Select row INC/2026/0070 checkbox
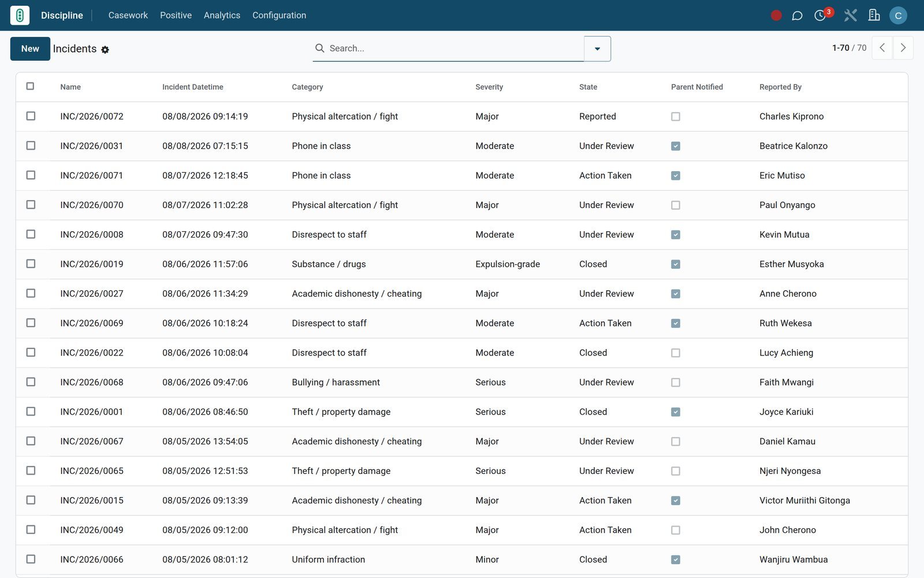 [31, 205]
